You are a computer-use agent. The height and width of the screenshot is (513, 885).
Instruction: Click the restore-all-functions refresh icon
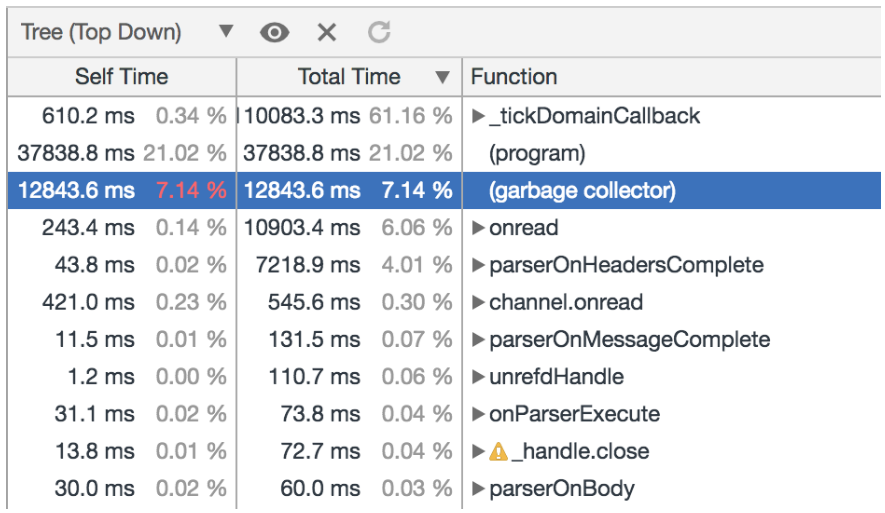(x=379, y=32)
